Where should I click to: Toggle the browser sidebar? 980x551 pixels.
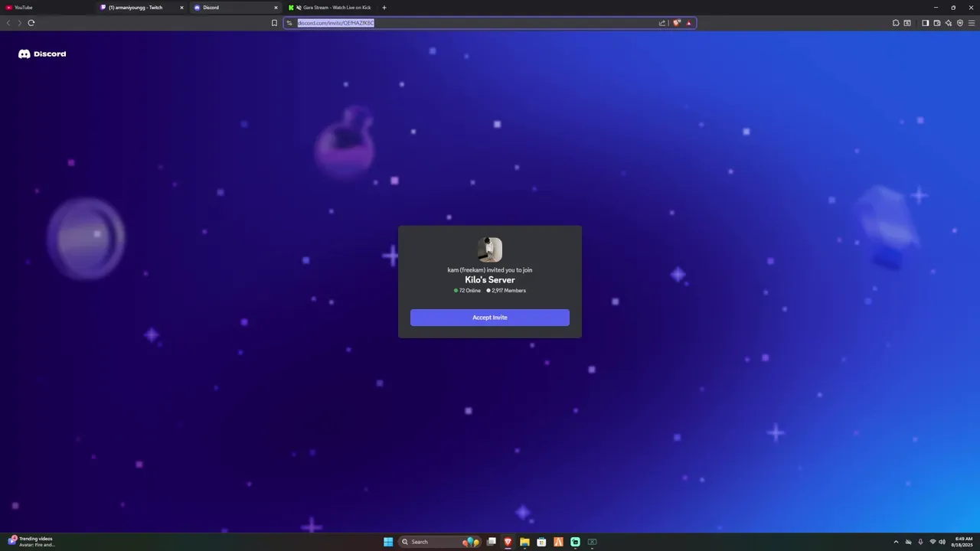pyautogui.click(x=925, y=23)
